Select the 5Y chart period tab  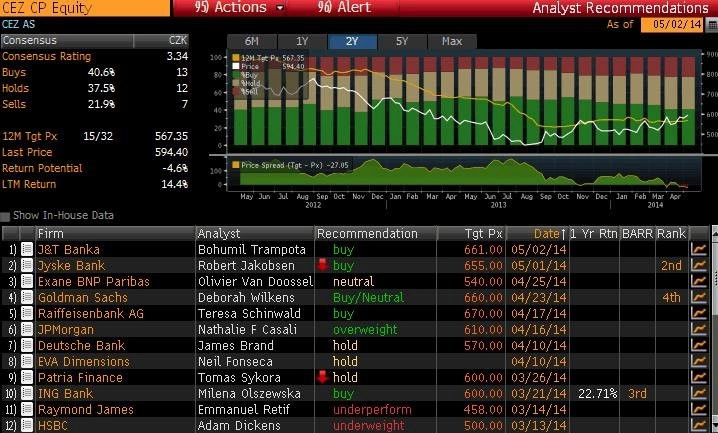point(402,41)
